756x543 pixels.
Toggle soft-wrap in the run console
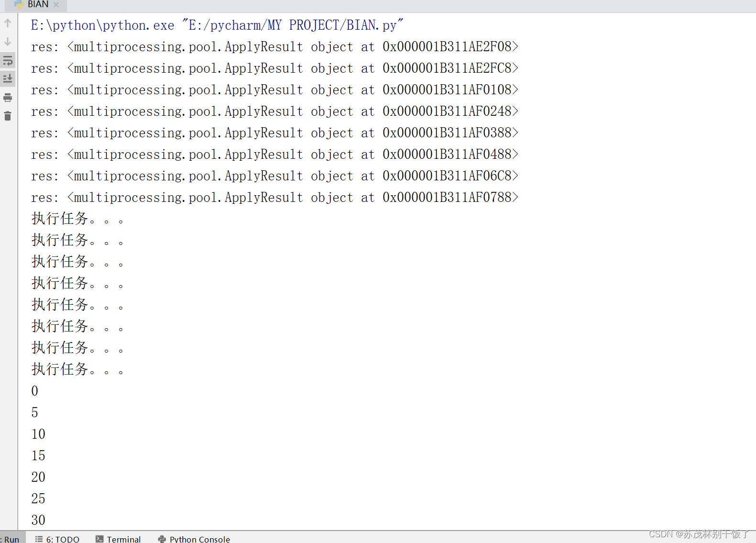[x=8, y=61]
